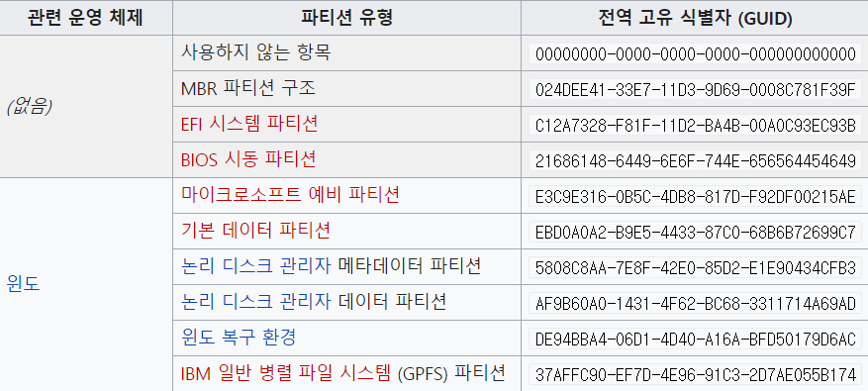Viewport: 868px width, 391px height.
Task: Click GUID C12A7328-F81F-11D2-BA4B-00A0C93EC93B
Action: click(x=695, y=125)
